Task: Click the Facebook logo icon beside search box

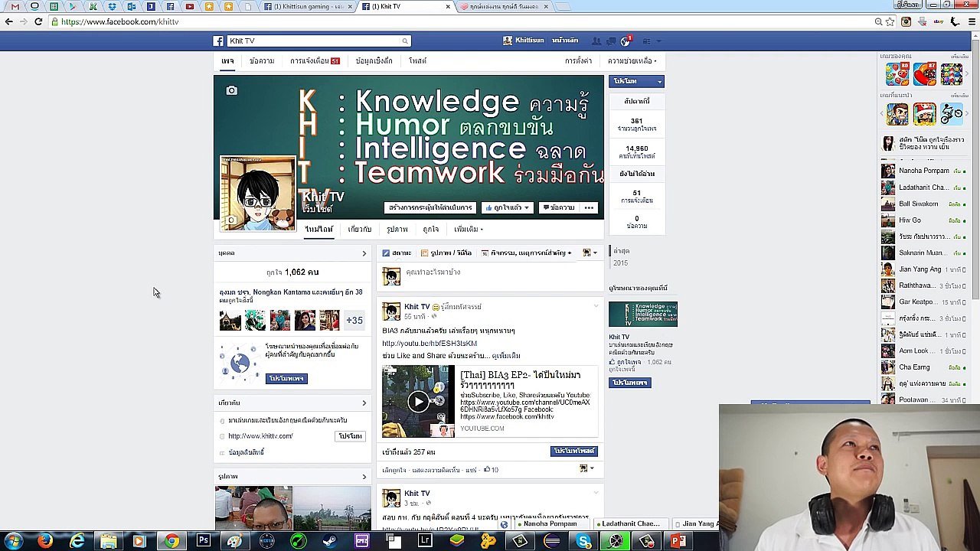Action: click(x=218, y=41)
